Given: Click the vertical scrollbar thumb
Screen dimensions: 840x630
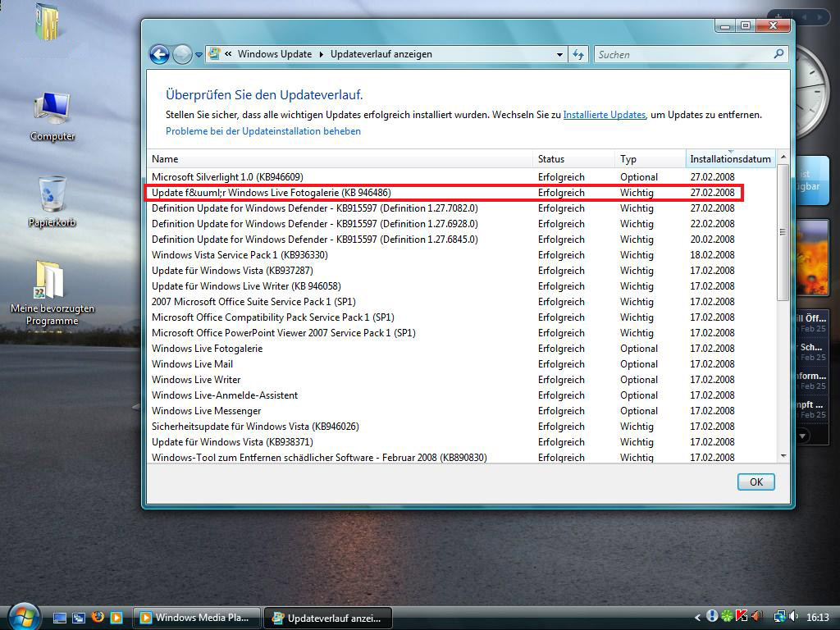Looking at the screenshot, I should tap(783, 232).
